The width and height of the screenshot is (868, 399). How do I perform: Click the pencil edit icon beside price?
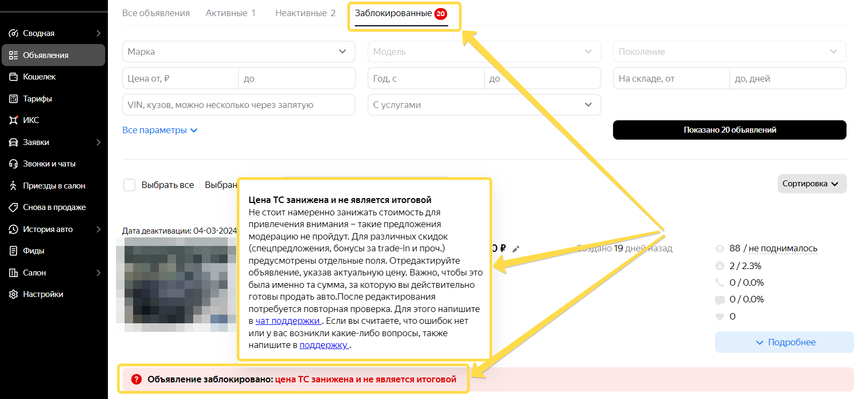[516, 249]
